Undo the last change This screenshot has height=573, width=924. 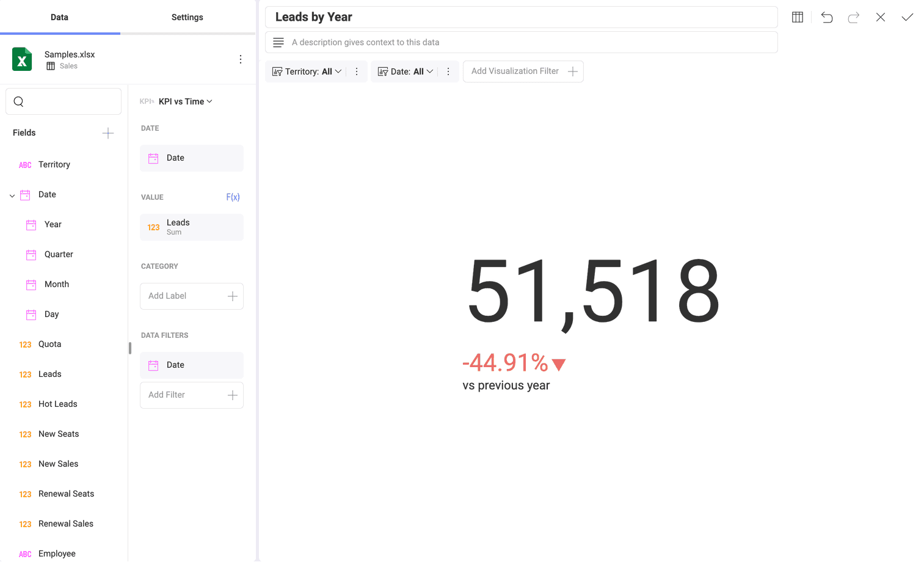827,17
